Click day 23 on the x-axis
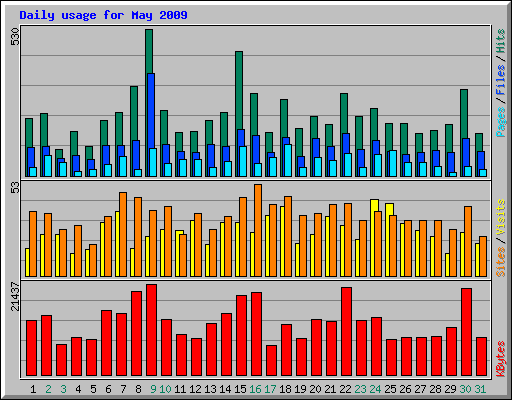Screen dimensions: 512x400 point(360,389)
